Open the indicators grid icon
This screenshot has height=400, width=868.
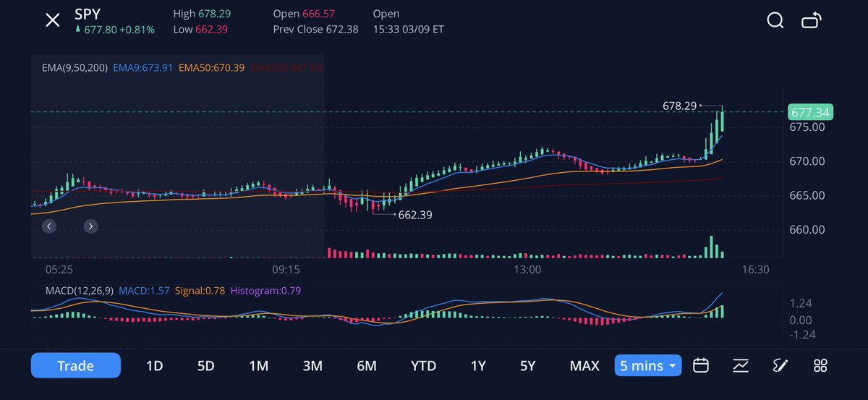tap(820, 365)
